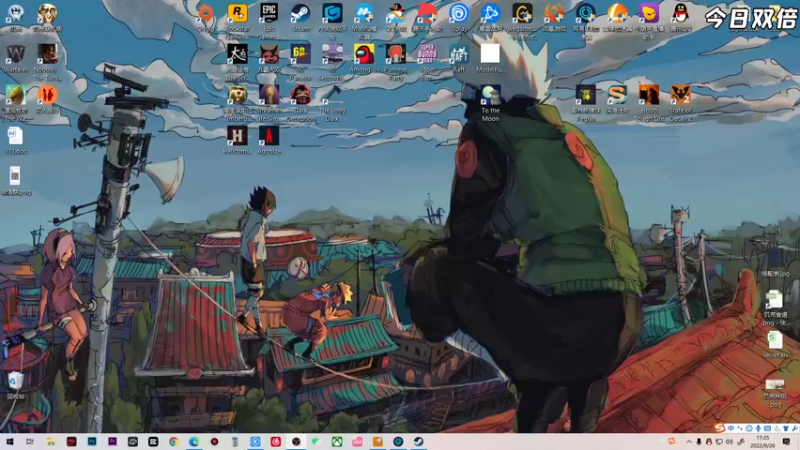Open the taskbar clock and date
800x450 pixels.
(763, 442)
